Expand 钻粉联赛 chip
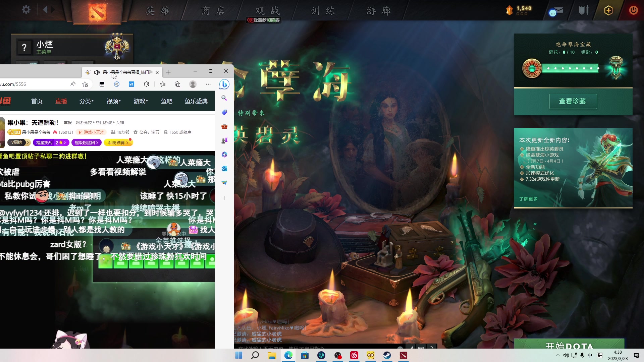Image resolution: width=644 pixels, height=362 pixels. point(118,142)
